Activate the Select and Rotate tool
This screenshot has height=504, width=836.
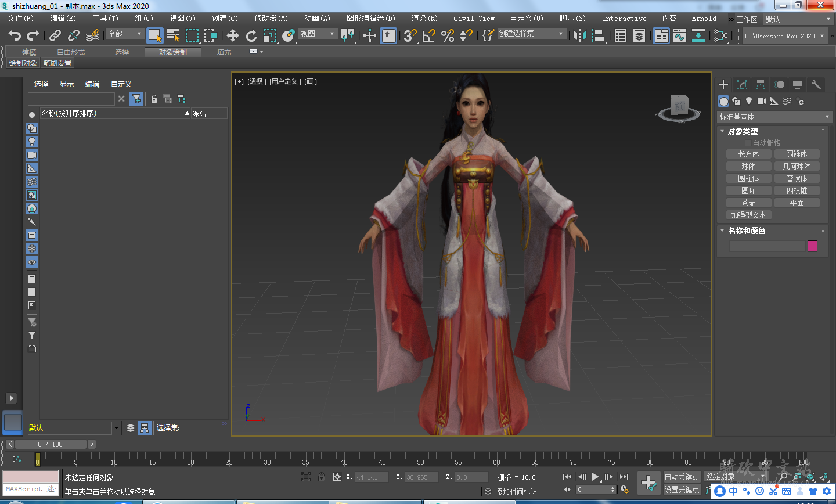(251, 36)
